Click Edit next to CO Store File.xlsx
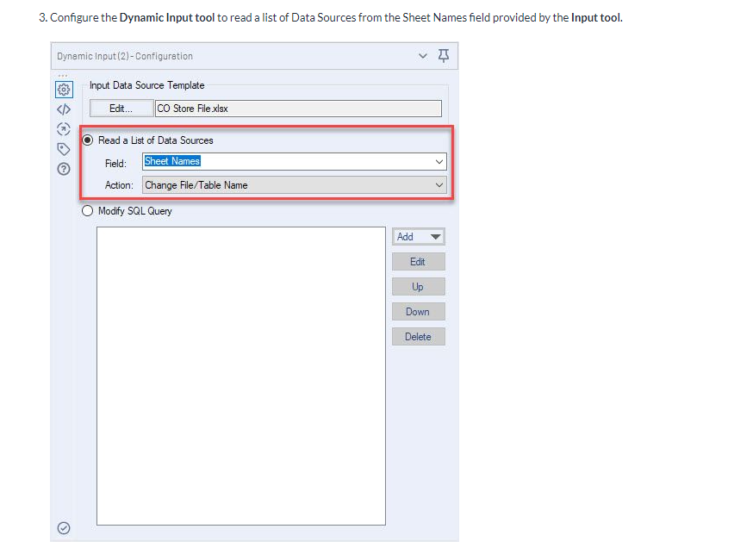The height and width of the screenshot is (560, 734). [121, 108]
